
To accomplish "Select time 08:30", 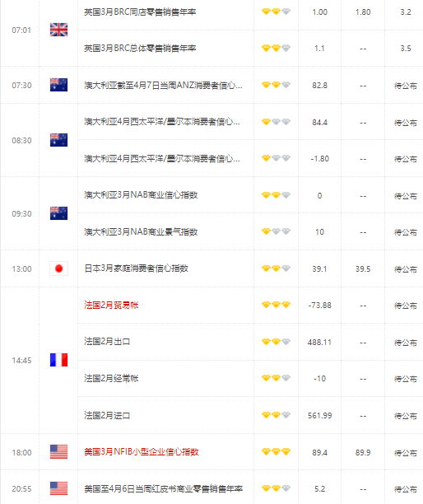I will [x=21, y=141].
